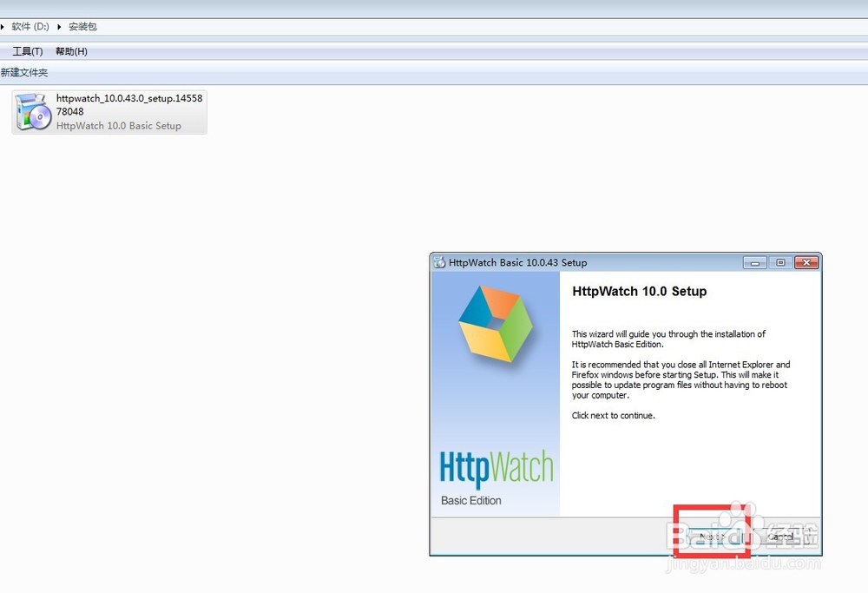The image size is (868, 593).
Task: Click the HttpWatch cube logo image
Action: click(496, 324)
